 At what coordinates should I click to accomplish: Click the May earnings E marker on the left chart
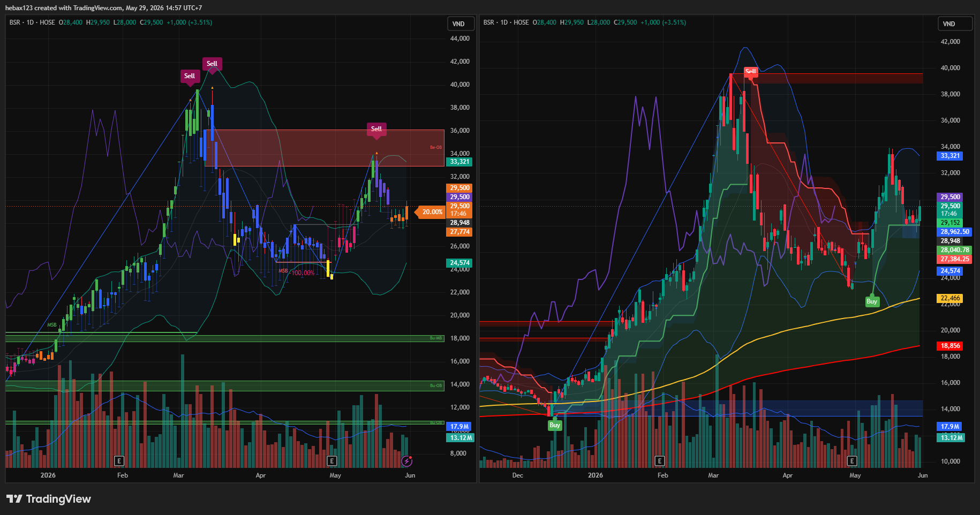[x=331, y=461]
